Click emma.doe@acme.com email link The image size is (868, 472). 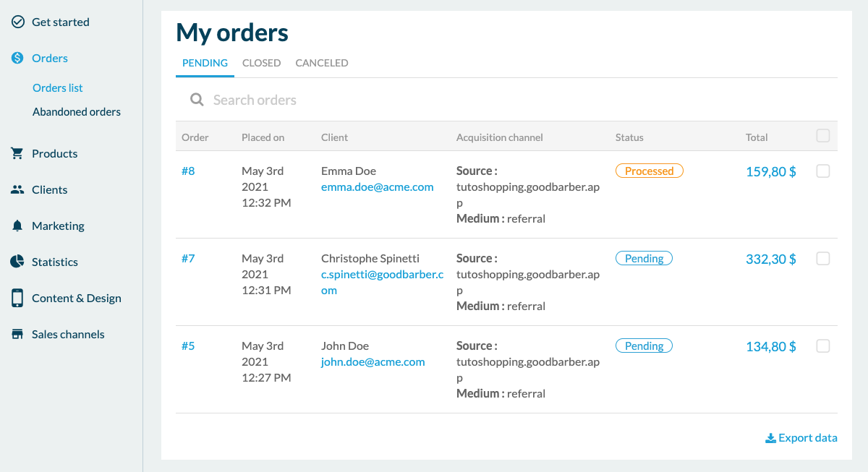pos(377,187)
